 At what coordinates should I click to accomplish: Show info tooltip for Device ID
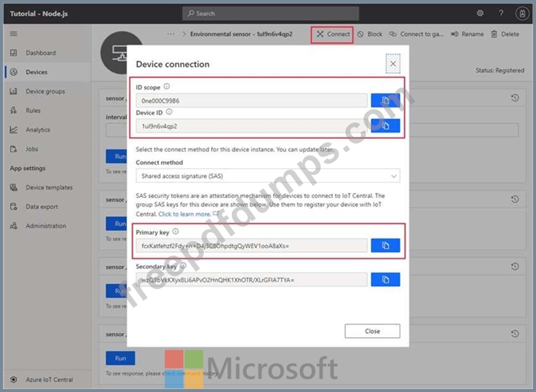[x=169, y=112]
